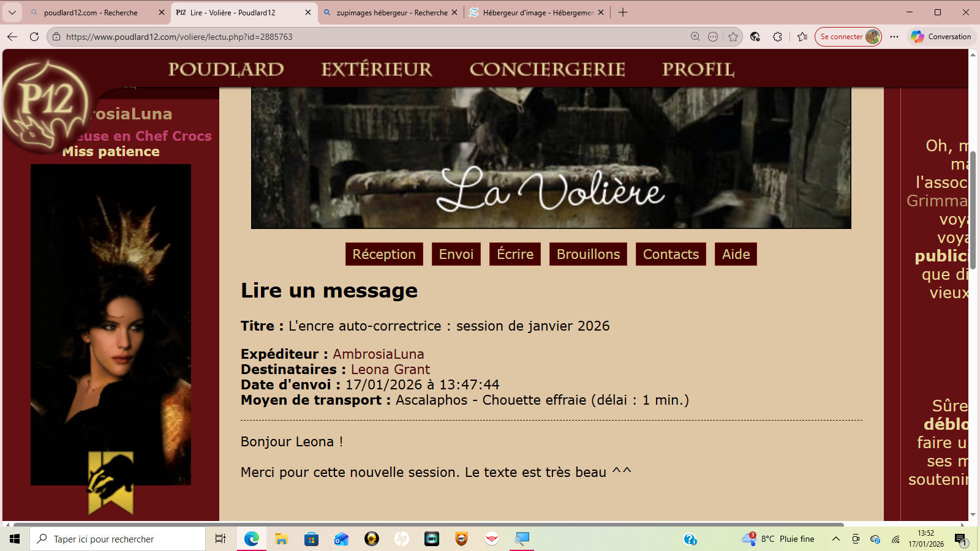Close the zupimages hébergeur tab
This screenshot has height=551, width=980.
[x=454, y=12]
